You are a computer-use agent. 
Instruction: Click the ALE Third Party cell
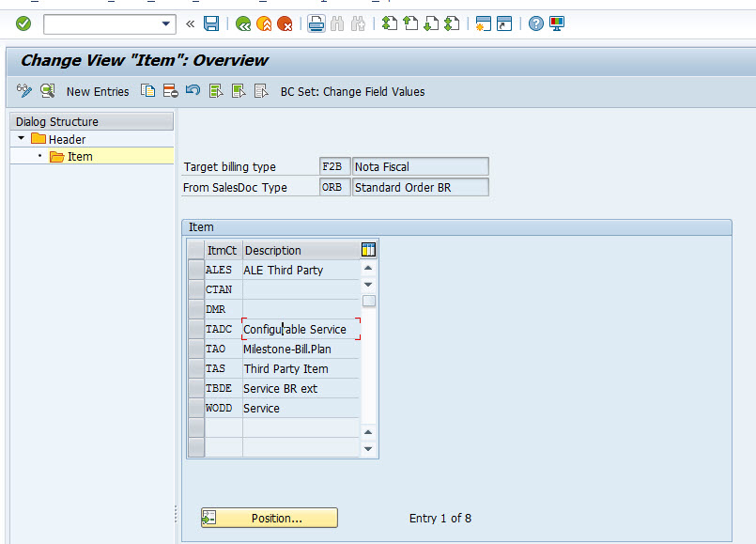(x=301, y=270)
